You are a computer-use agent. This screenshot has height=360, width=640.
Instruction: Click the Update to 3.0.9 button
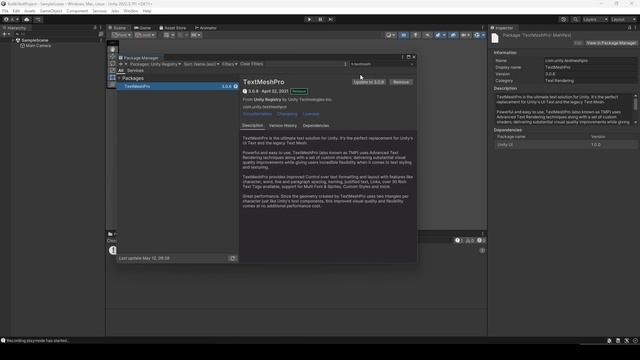pos(369,82)
